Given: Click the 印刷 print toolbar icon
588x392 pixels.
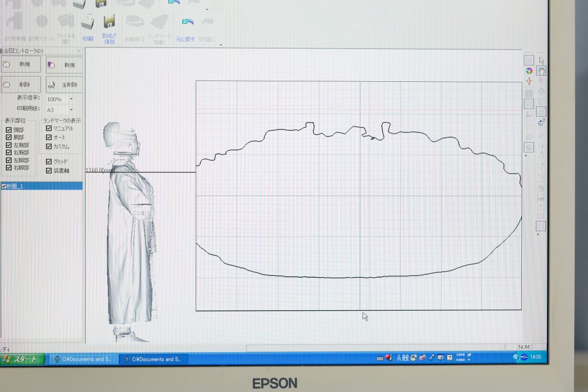Looking at the screenshot, I should pos(88,22).
